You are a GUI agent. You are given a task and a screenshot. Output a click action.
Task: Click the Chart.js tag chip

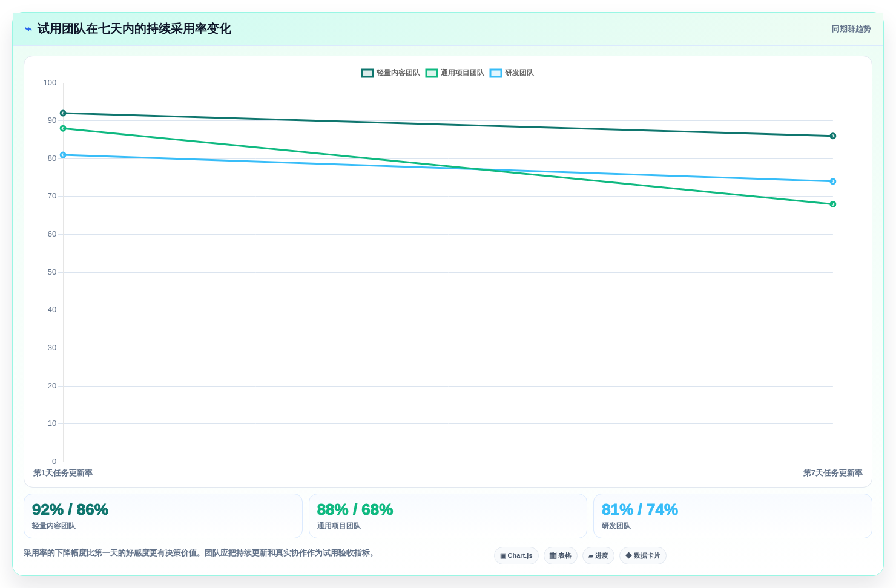pos(516,555)
